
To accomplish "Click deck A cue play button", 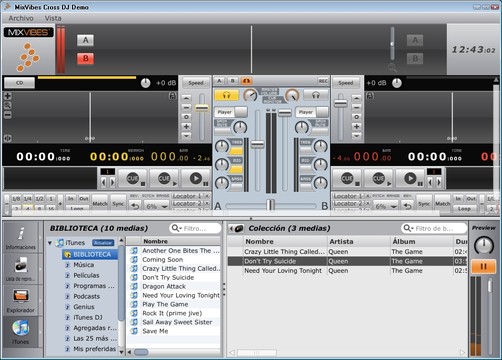I will [165, 179].
